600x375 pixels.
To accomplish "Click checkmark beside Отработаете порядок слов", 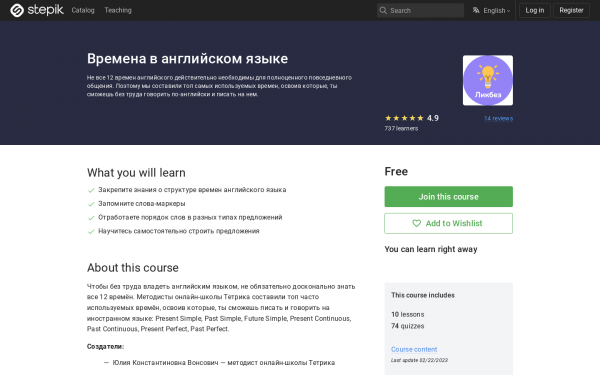I will [x=91, y=218].
